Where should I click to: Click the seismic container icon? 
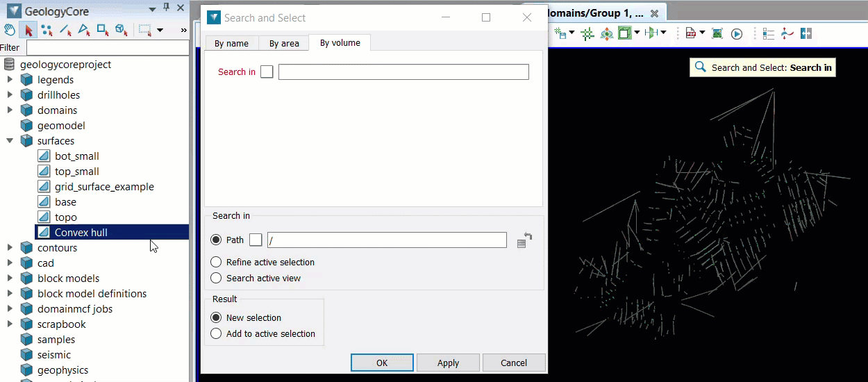click(26, 355)
